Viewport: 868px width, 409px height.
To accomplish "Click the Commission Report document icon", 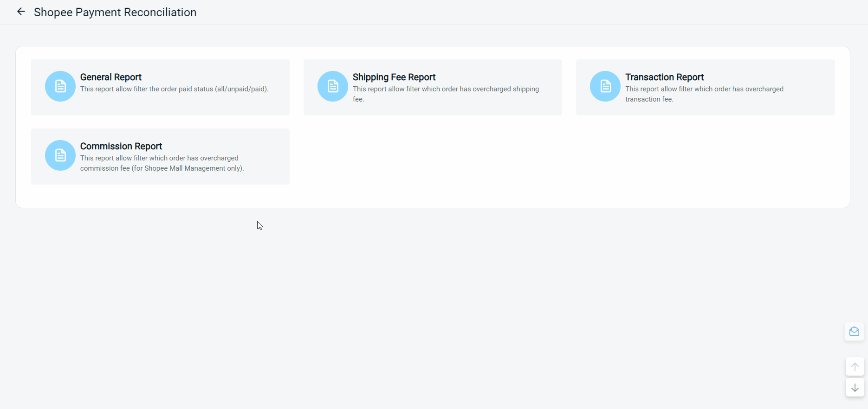I will tap(60, 155).
